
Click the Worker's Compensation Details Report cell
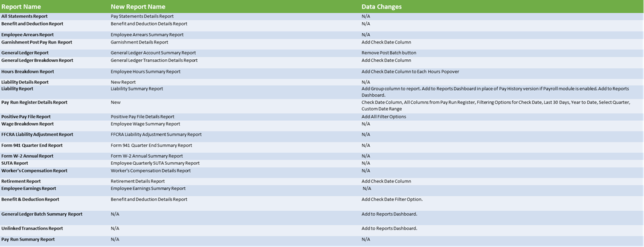(x=150, y=171)
